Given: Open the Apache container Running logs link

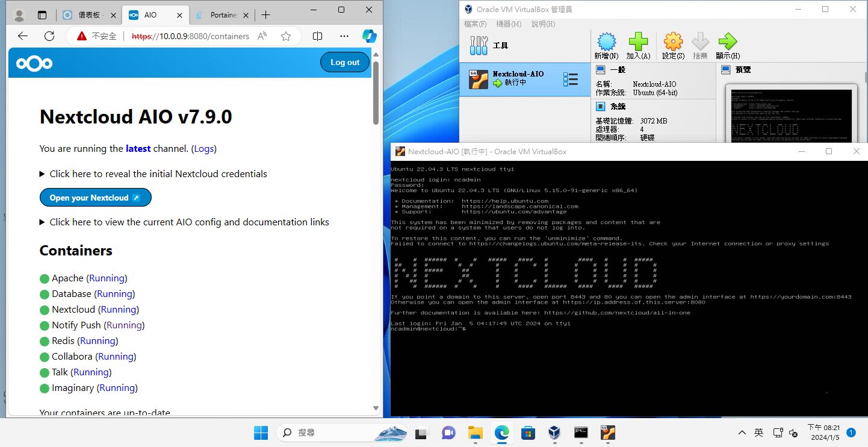Looking at the screenshot, I should click(x=107, y=278).
